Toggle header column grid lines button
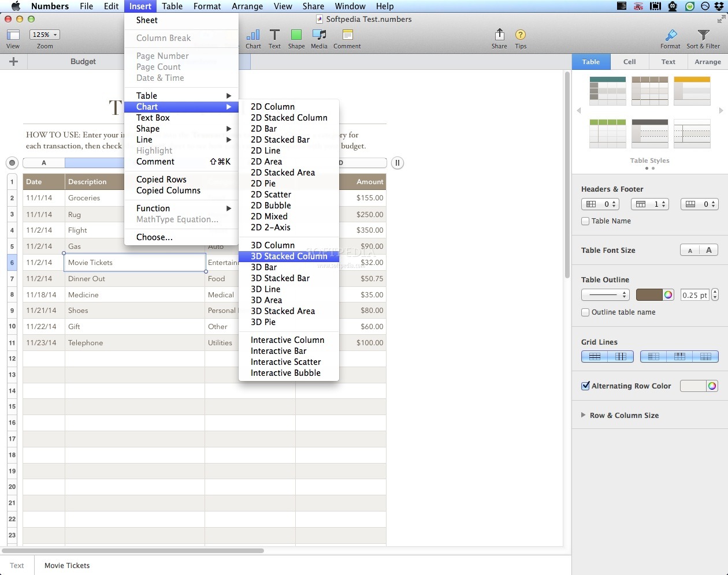728x575 pixels. tap(653, 357)
